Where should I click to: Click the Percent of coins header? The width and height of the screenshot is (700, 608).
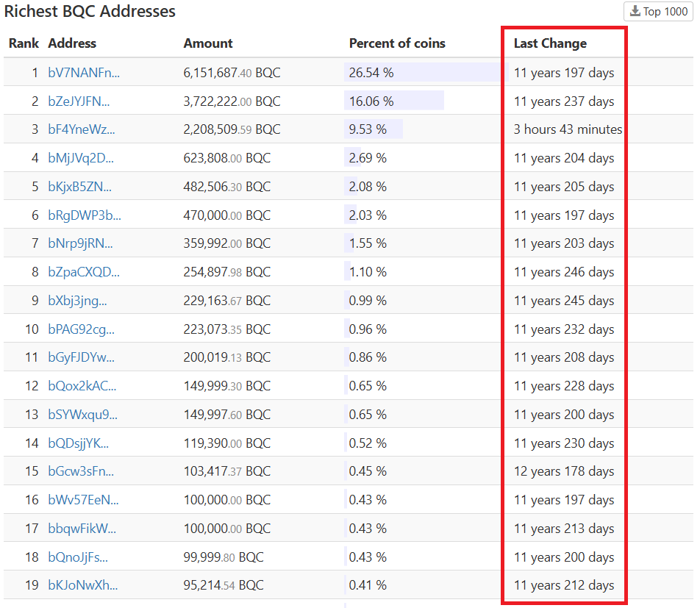point(397,43)
